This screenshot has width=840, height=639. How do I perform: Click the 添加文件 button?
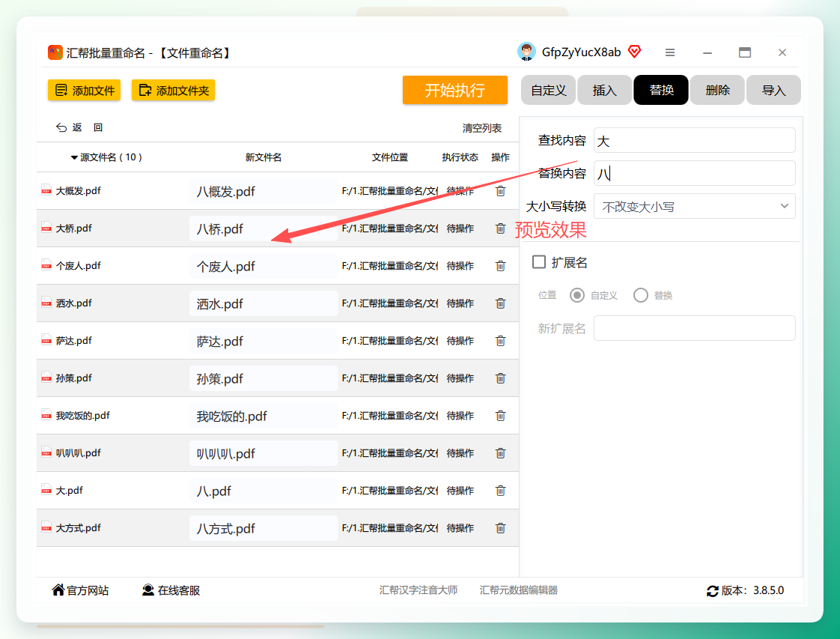coord(84,90)
